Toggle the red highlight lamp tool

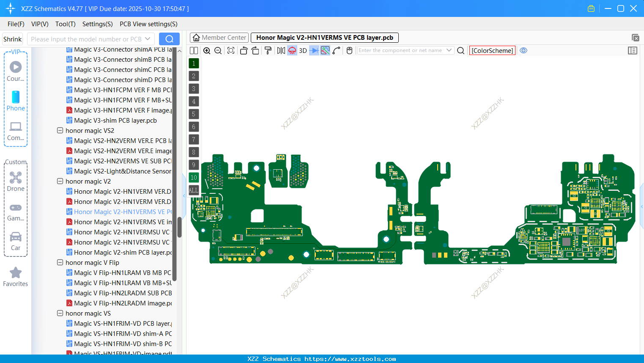coord(292,50)
